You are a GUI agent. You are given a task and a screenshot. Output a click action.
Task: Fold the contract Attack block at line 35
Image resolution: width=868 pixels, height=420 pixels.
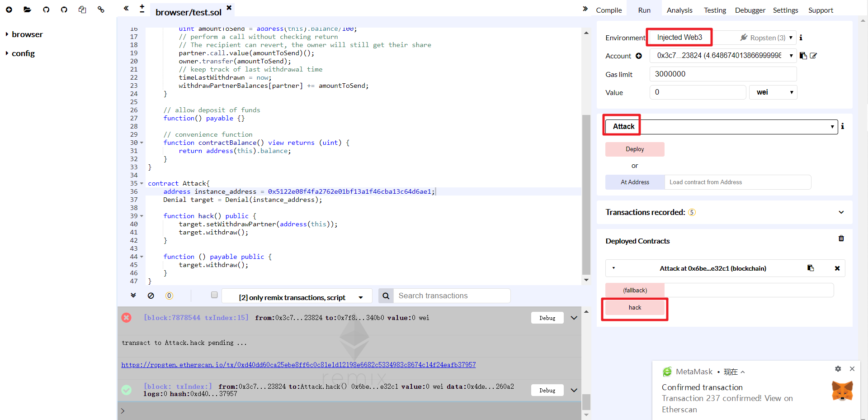click(x=142, y=184)
